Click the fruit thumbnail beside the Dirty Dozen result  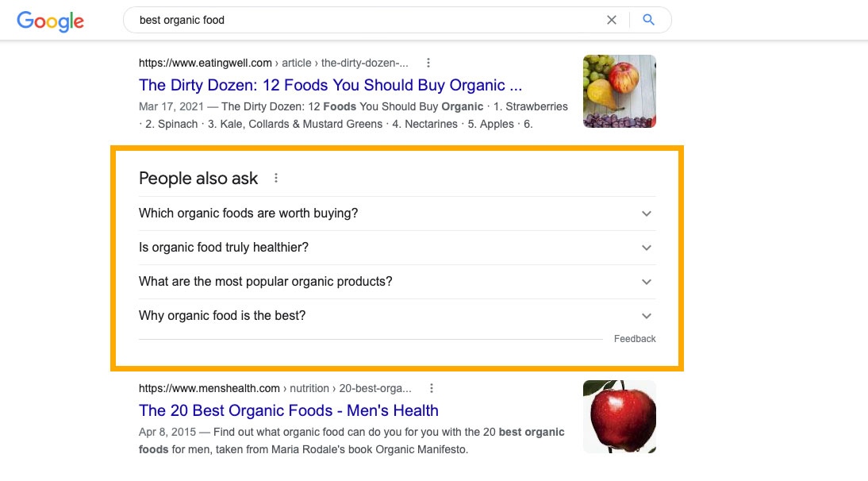(x=620, y=90)
